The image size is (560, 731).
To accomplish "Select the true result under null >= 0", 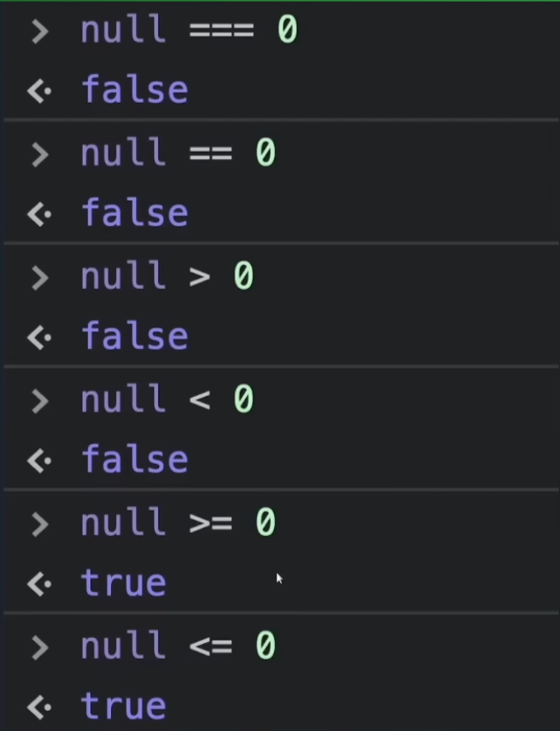I will coord(123,583).
